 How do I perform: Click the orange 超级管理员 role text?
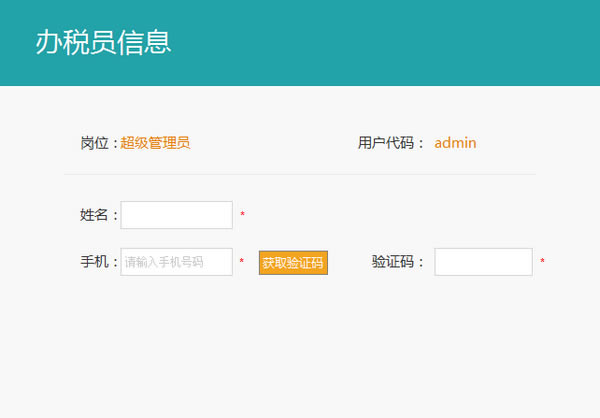155,143
